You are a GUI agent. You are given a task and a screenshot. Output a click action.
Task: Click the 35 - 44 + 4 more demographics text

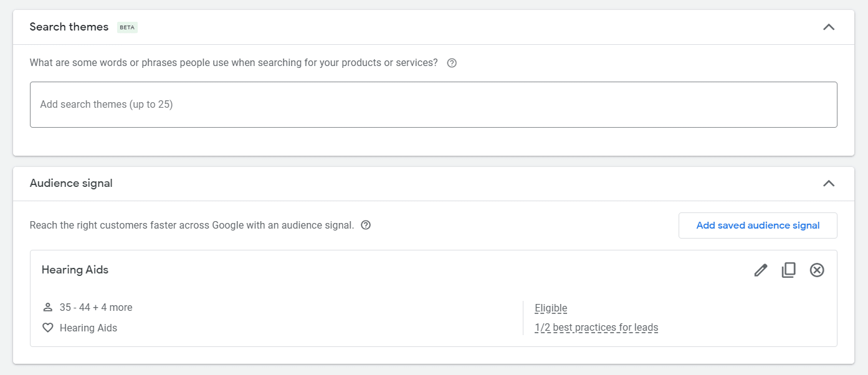coord(96,308)
